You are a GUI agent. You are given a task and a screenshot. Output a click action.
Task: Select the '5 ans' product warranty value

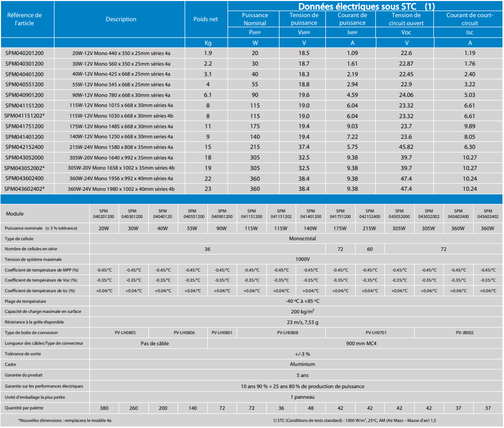[303, 376]
